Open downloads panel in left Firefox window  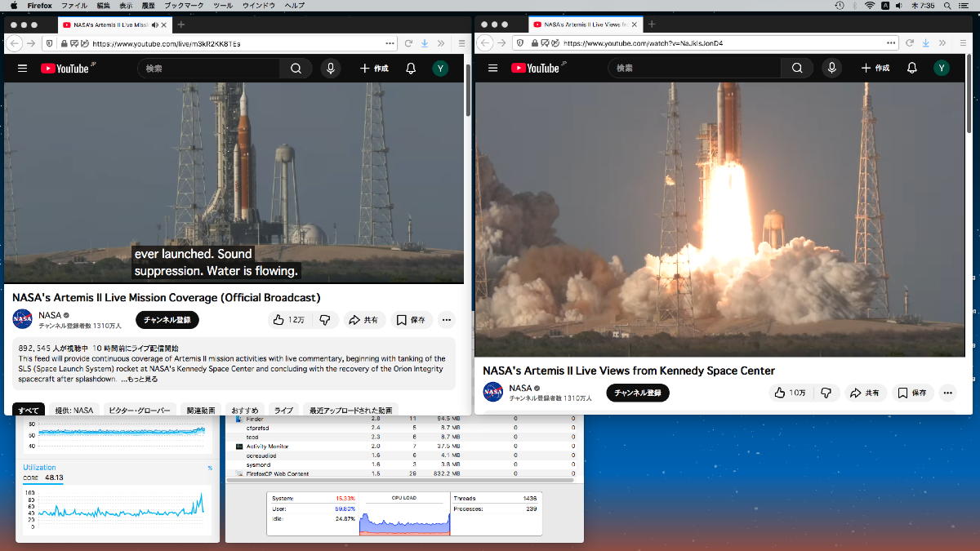point(425,43)
